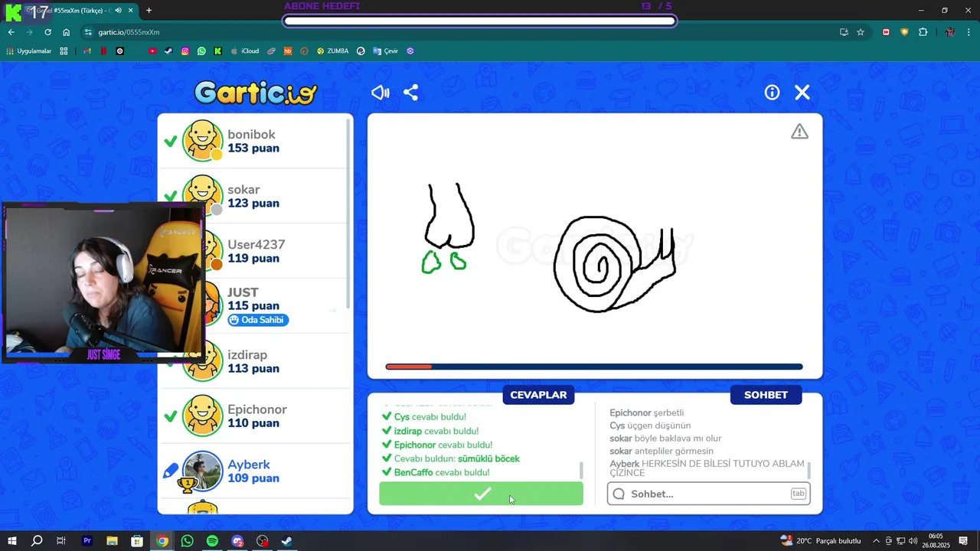Click the install app icon in address bar
Image resolution: width=980 pixels, height=551 pixels.
(x=844, y=32)
